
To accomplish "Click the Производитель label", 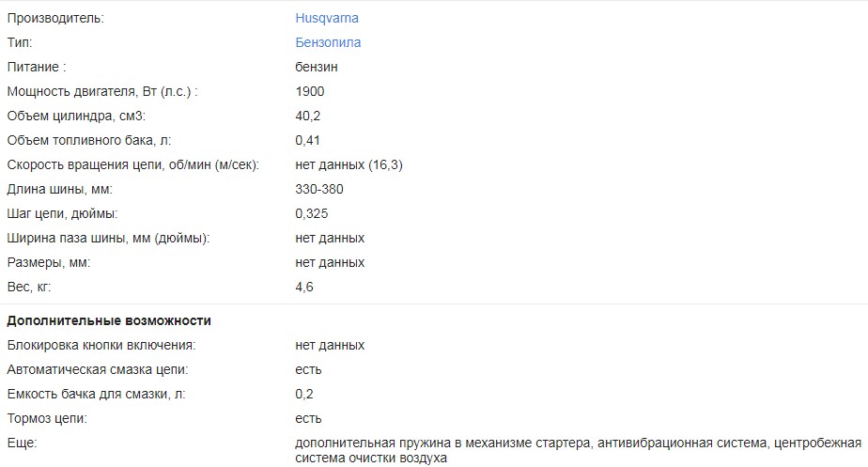I will 55,18.
